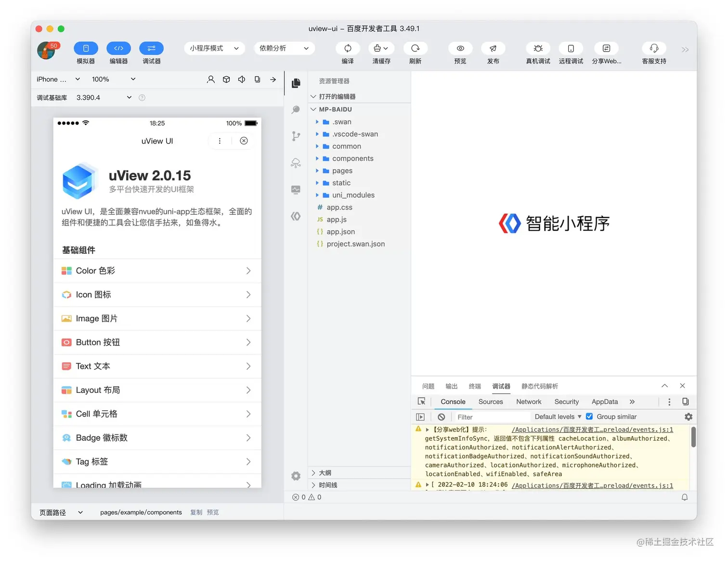Collapse the MP-BAIDU project root
Viewport: 728px width, 561px height.
pyautogui.click(x=359, y=109)
